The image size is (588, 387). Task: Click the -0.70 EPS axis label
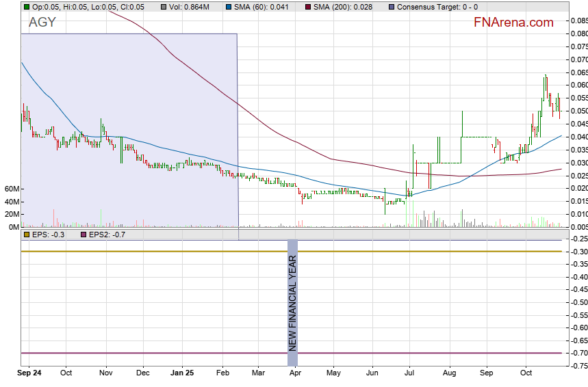[x=576, y=353]
